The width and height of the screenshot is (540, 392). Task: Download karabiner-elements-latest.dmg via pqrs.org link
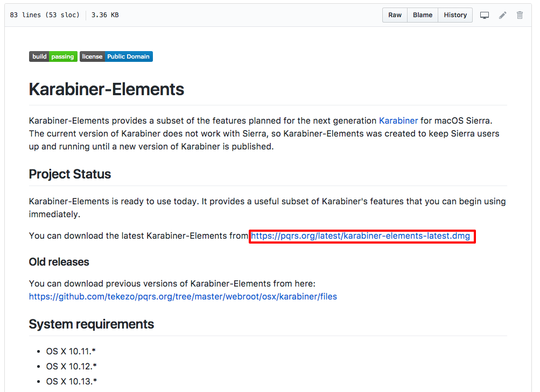[360, 236]
